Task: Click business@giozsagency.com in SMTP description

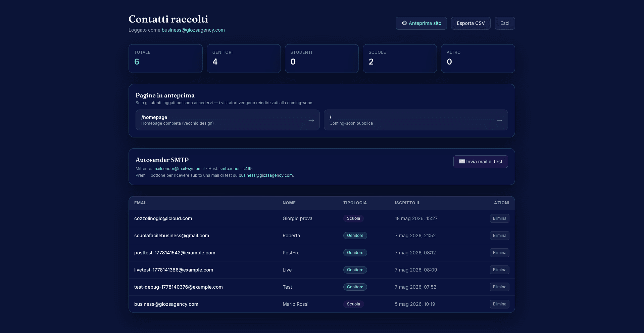Action: 265,175
